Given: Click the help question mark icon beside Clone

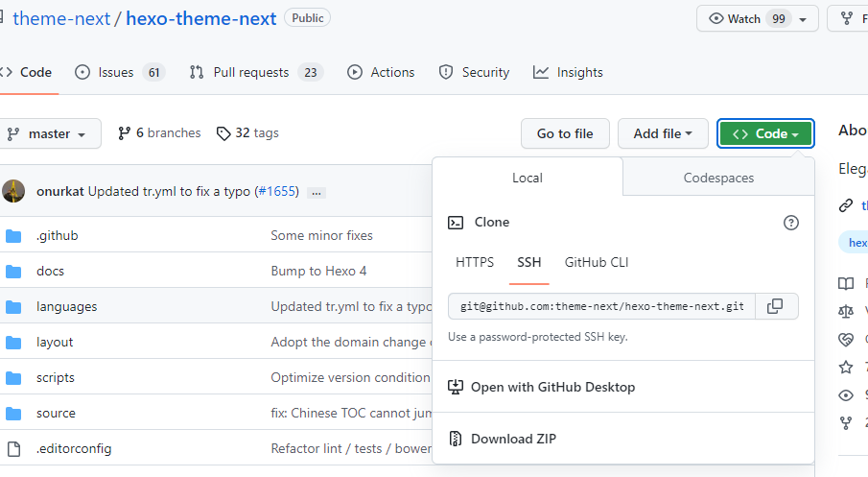Looking at the screenshot, I should pos(790,223).
